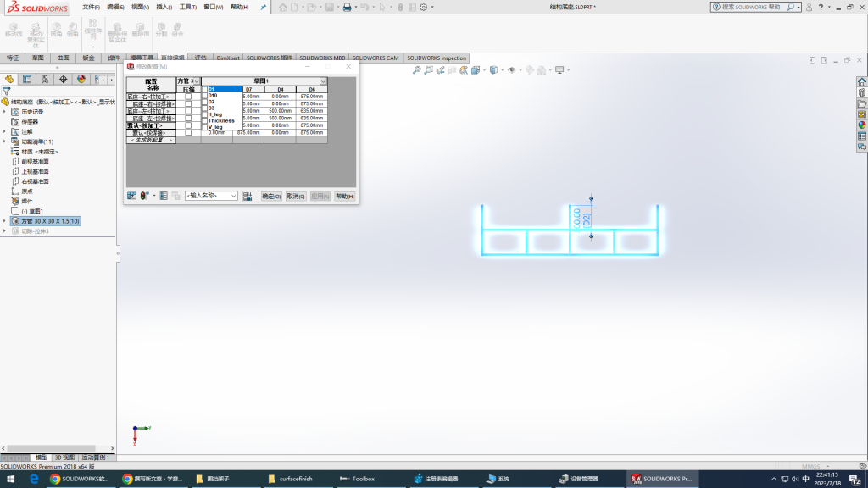Open the <输入名称> table name combo box

coord(211,196)
